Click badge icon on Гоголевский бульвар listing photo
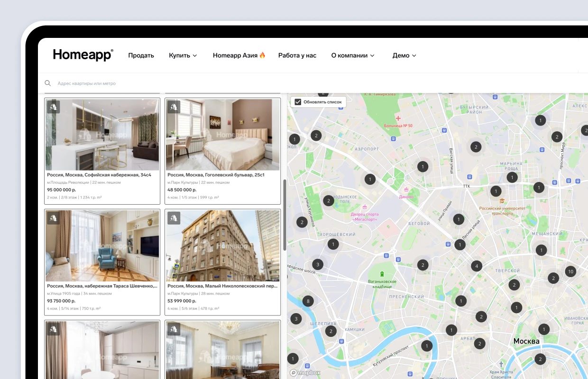Image resolution: width=588 pixels, height=379 pixels. tap(174, 107)
